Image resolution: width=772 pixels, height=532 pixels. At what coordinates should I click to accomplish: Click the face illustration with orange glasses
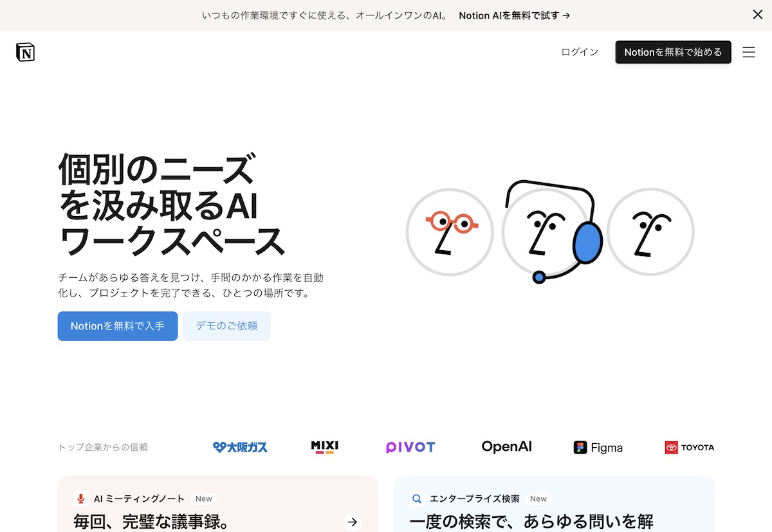pyautogui.click(x=450, y=232)
